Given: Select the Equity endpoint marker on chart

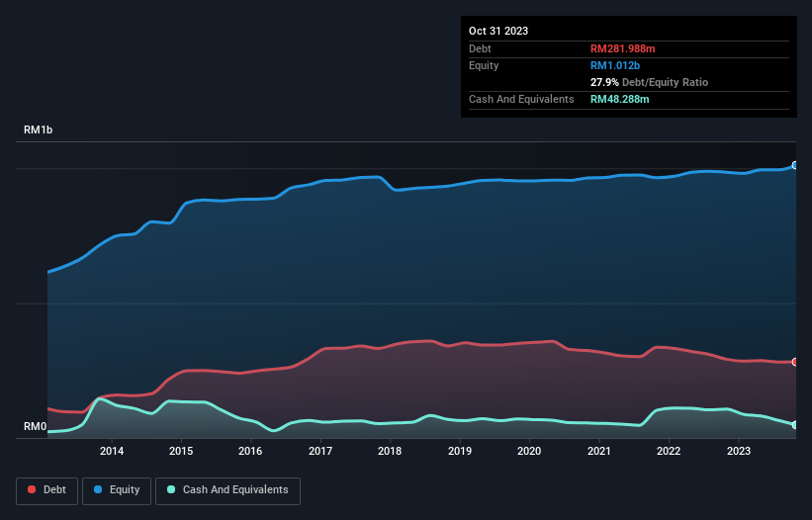Looking at the screenshot, I should (x=795, y=165).
